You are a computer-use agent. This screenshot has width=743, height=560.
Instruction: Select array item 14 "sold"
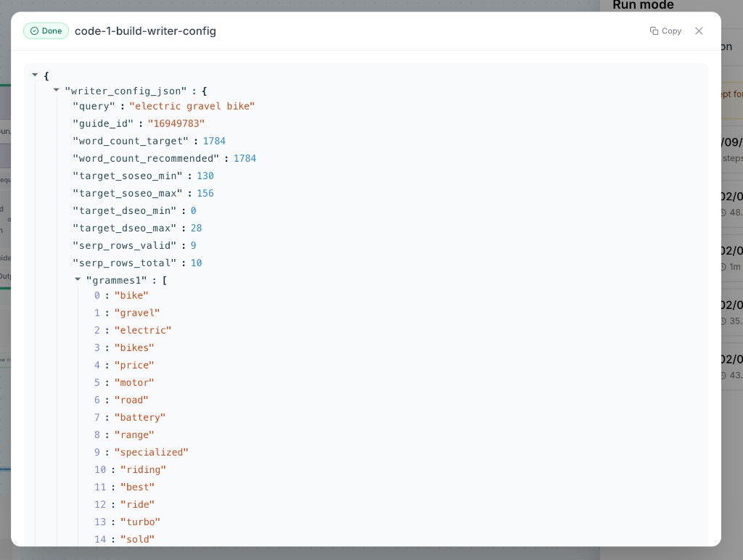click(x=137, y=540)
